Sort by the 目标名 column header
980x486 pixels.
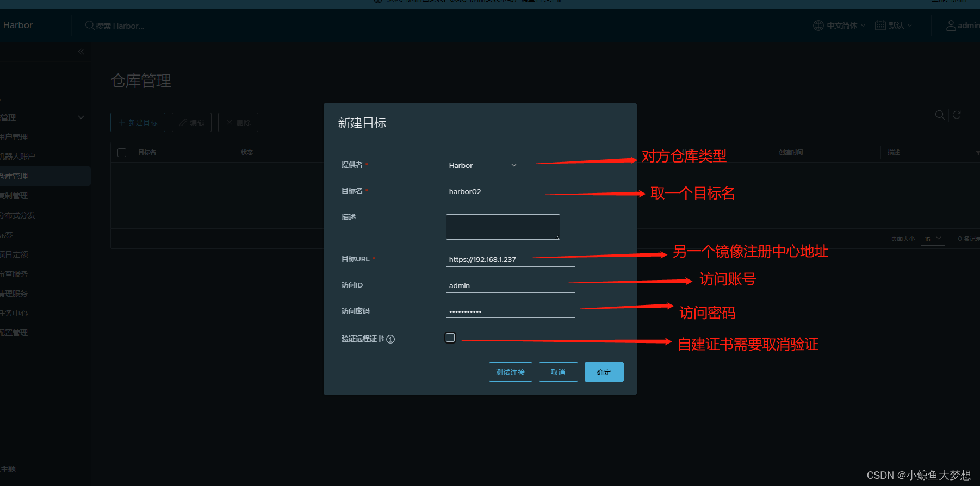[147, 152]
